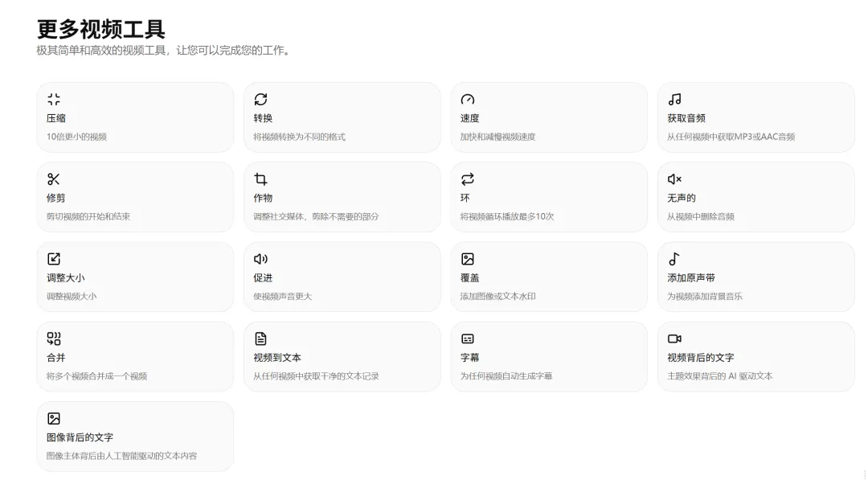Click the description 图像主体背后由人工智能驱动的文本内容

click(122, 456)
